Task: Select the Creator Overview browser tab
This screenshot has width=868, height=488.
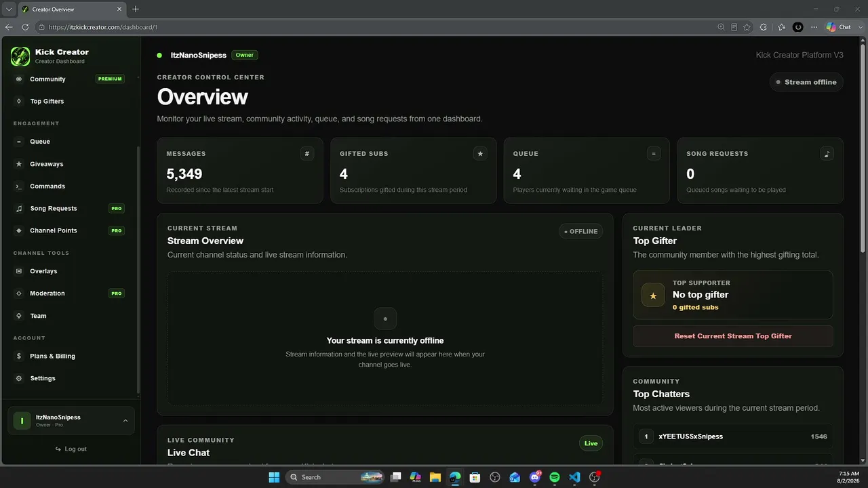Action: click(x=72, y=9)
